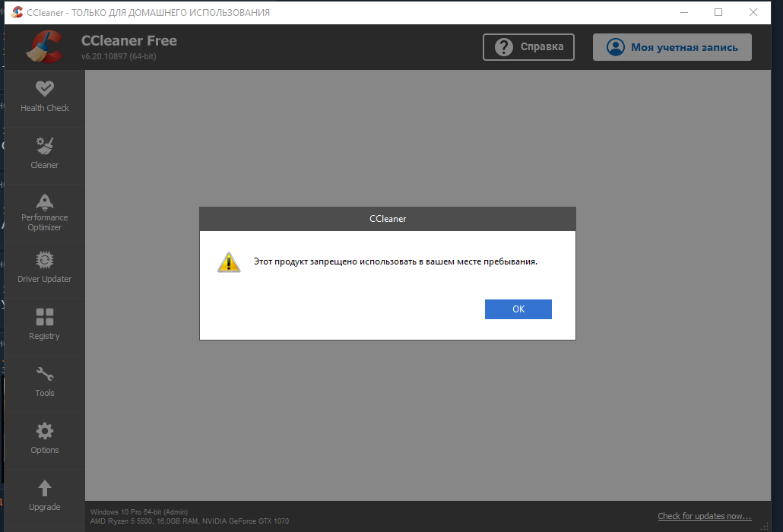Minimize the CCleaner window
The image size is (783, 532).
click(x=684, y=12)
